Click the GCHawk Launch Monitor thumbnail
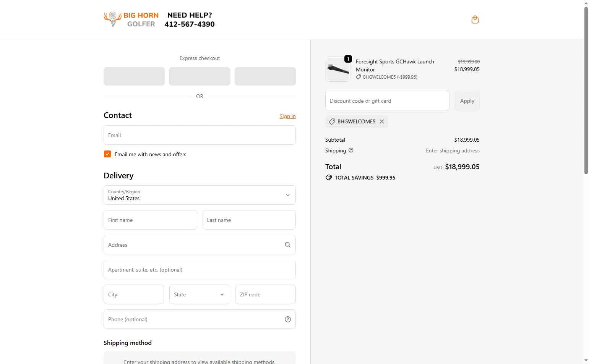Screen dimensions: 589x364 337,69
